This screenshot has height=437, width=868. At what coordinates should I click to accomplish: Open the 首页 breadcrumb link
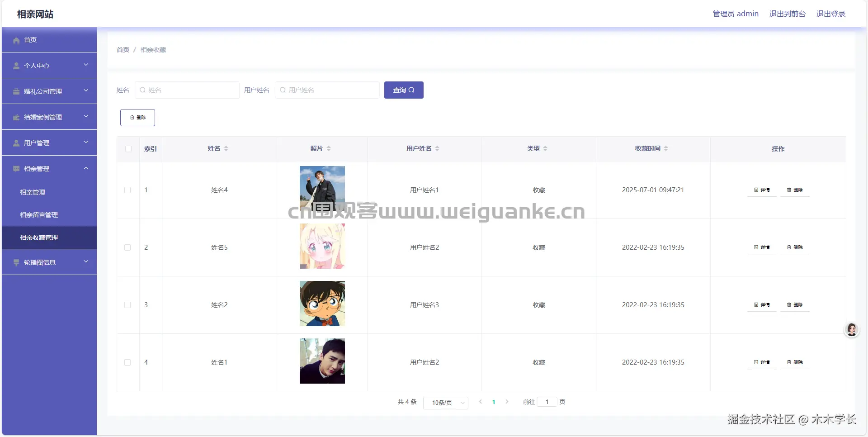122,50
